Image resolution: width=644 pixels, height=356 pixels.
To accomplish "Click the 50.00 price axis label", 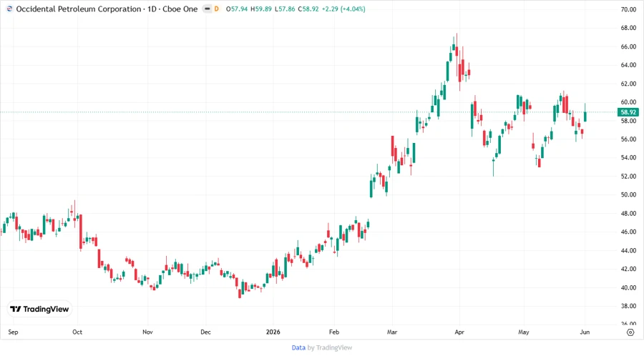I will [x=628, y=195].
